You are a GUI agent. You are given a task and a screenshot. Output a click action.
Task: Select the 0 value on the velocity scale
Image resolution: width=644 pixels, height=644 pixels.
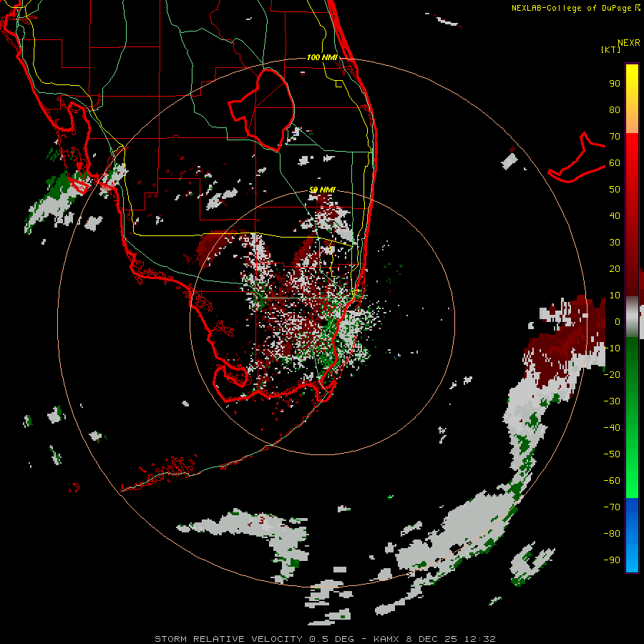(x=618, y=321)
